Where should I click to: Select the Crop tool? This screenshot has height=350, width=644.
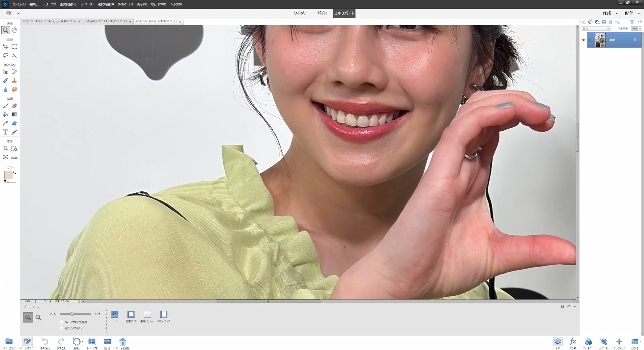5,149
